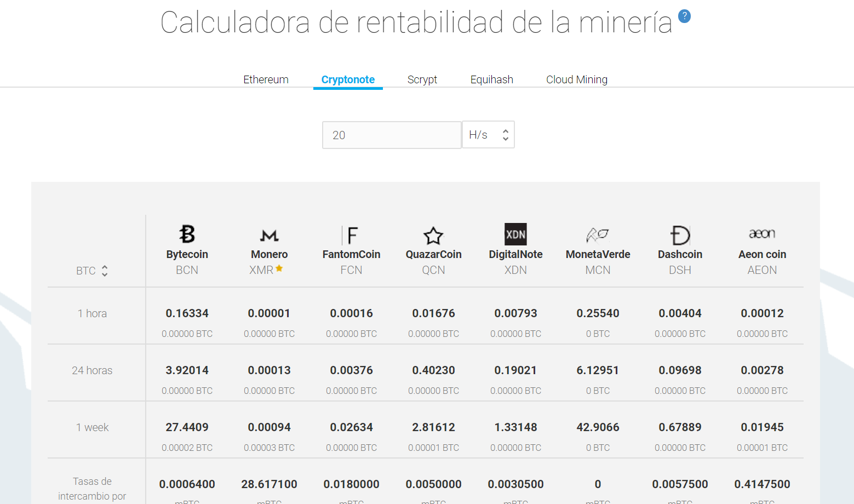Image resolution: width=854 pixels, height=504 pixels.
Task: Click the BCN ticker label
Action: (187, 270)
